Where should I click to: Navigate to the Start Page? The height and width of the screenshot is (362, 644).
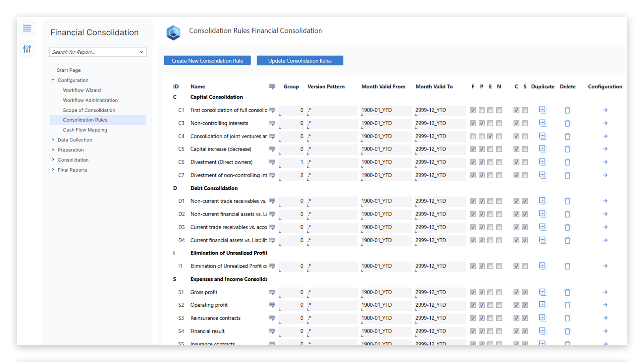[69, 70]
